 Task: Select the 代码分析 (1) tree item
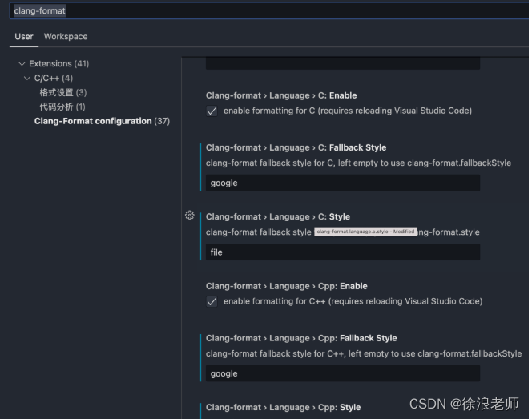click(62, 107)
